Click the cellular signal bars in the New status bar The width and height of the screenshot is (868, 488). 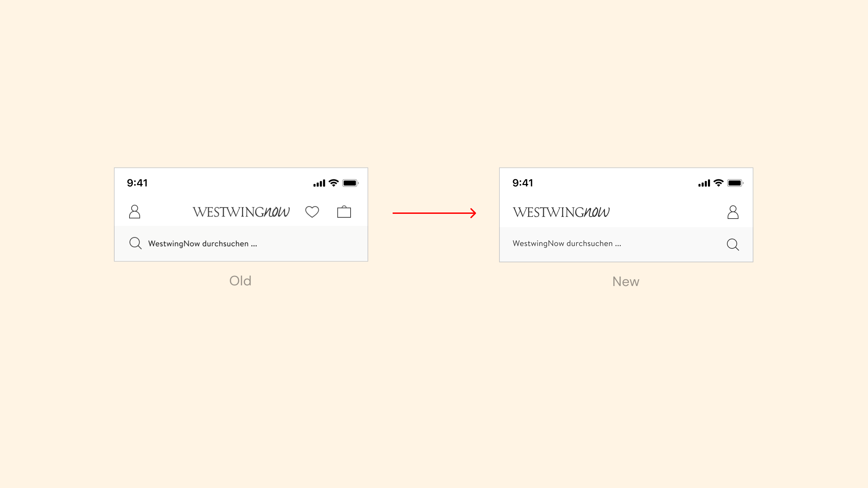tap(704, 183)
